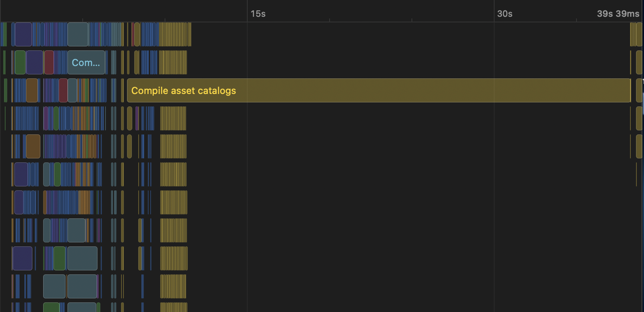This screenshot has height=312, width=644.
Task: Select the red block left of "Com..."
Action: (x=49, y=62)
